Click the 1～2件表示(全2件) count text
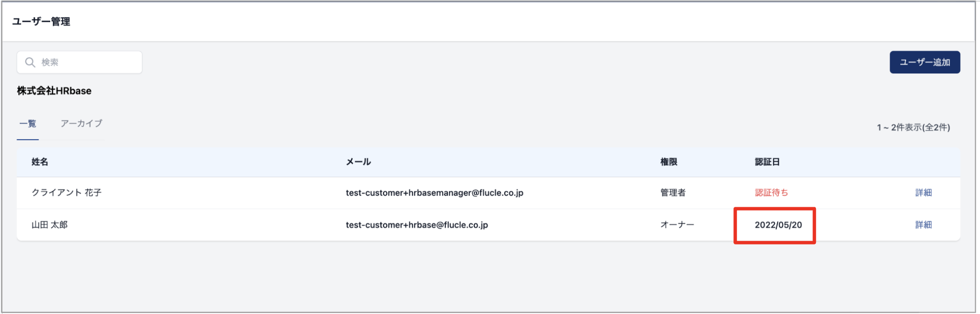 [x=913, y=128]
